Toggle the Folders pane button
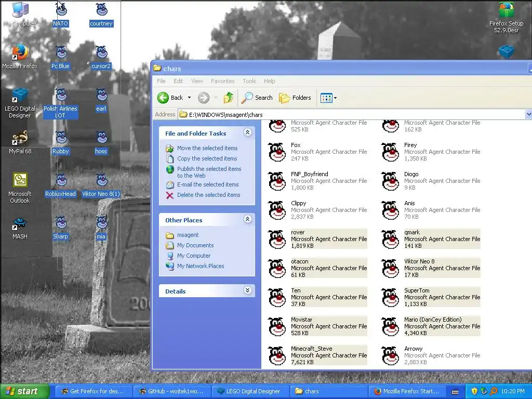The height and width of the screenshot is (399, 532). pos(295,98)
